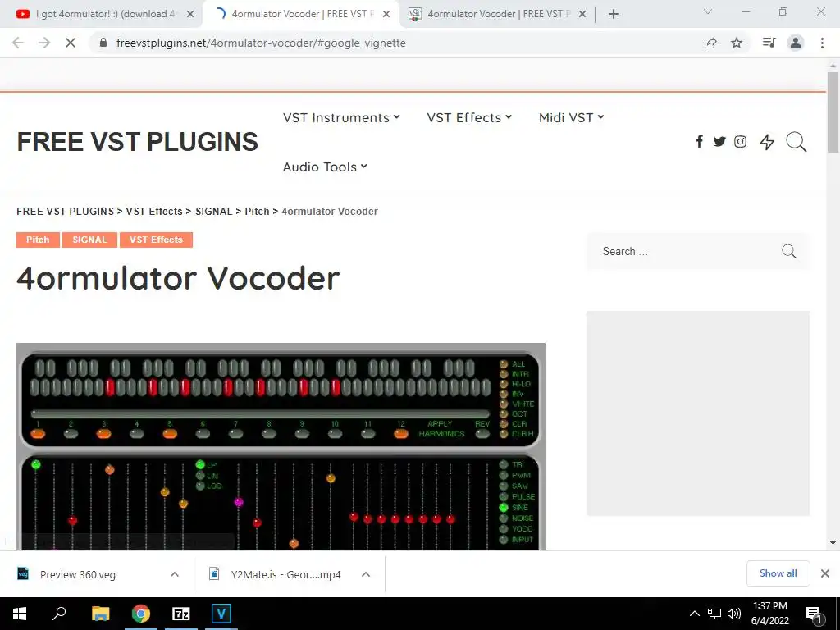Open the Y2Mate.is mp4 downloaded file
Screen dimensions: 840x630
coord(274,574)
